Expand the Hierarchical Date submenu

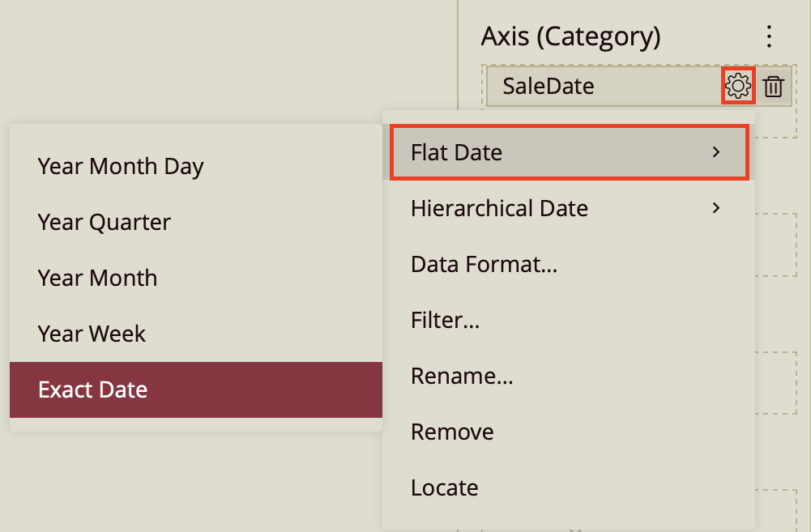715,208
